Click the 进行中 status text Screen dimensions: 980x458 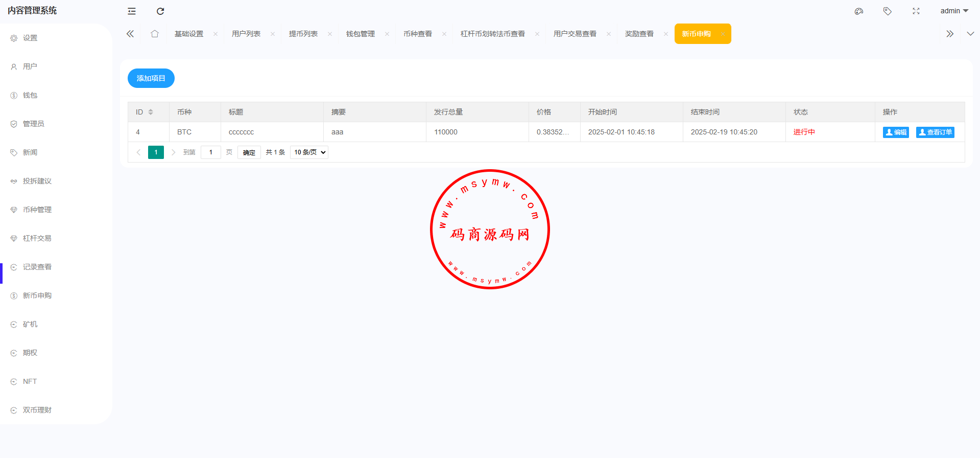tap(804, 132)
